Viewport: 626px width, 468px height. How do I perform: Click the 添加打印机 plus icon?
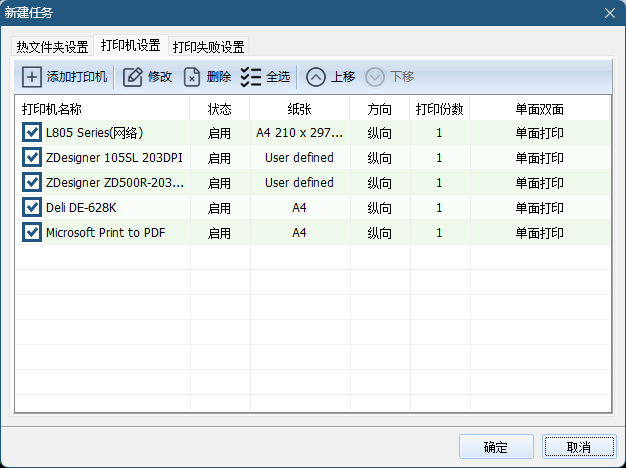pos(32,77)
